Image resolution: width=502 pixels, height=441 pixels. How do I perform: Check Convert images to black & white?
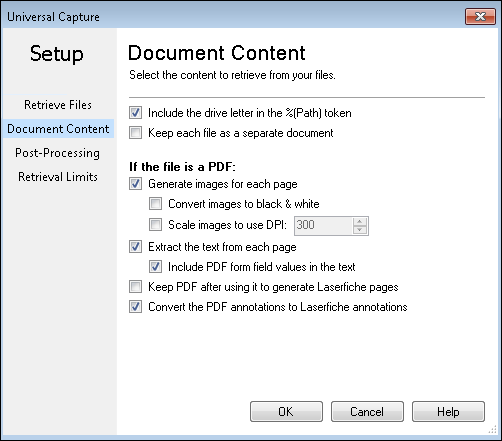point(155,204)
